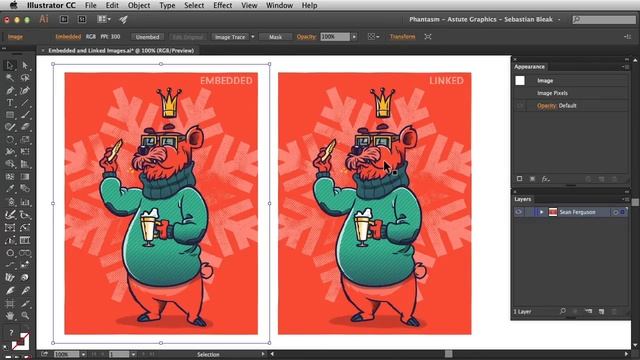Viewport: 640px width, 360px height.
Task: Toggle visibility of Sean Ferguson layer
Action: (518, 212)
